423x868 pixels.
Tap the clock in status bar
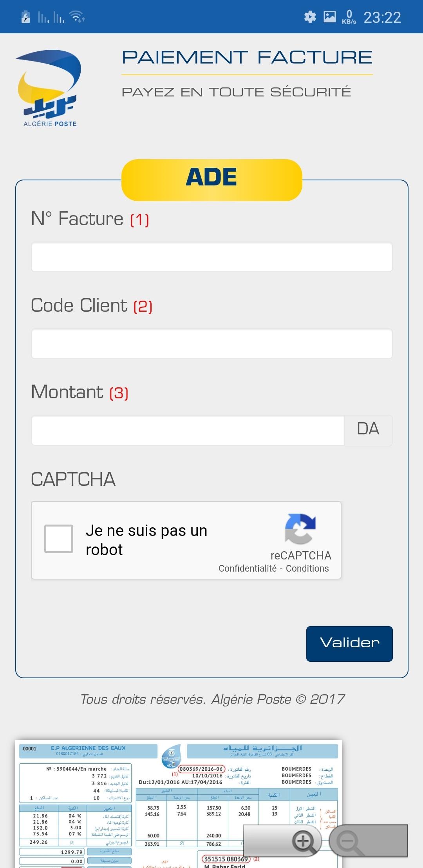click(382, 17)
